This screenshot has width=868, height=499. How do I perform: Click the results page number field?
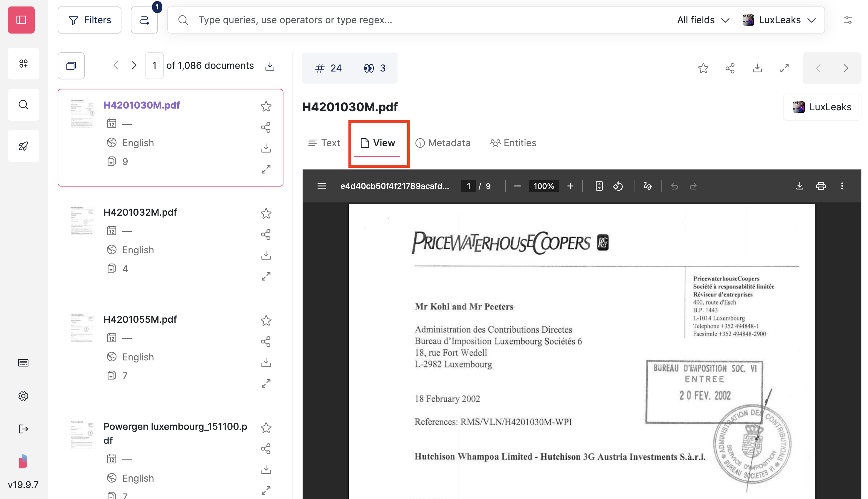[x=154, y=65]
